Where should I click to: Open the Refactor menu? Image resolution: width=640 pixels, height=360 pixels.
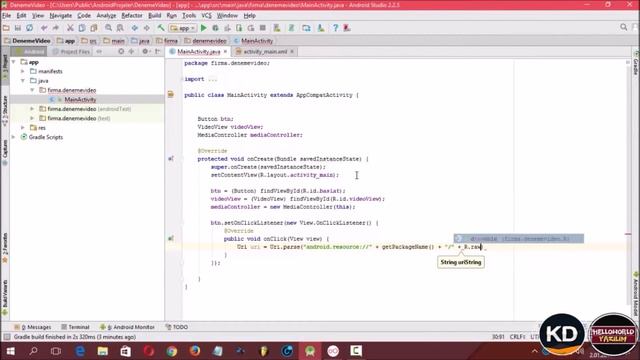pyautogui.click(x=132, y=16)
